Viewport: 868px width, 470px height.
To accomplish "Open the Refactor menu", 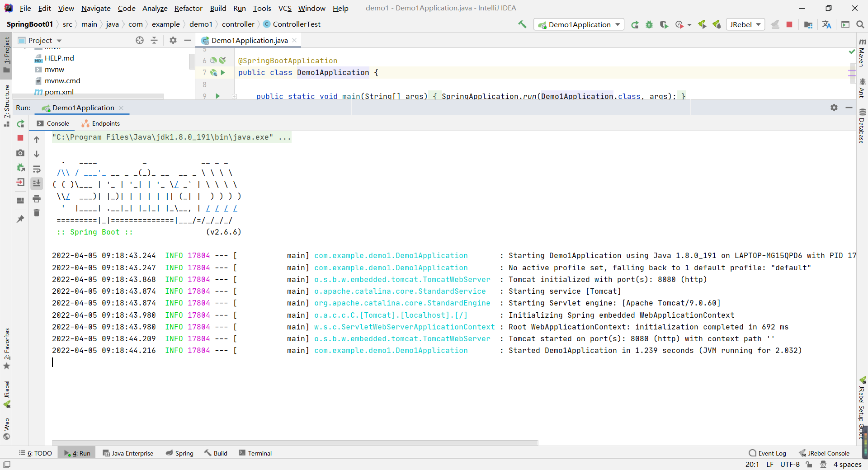I will pyautogui.click(x=189, y=8).
